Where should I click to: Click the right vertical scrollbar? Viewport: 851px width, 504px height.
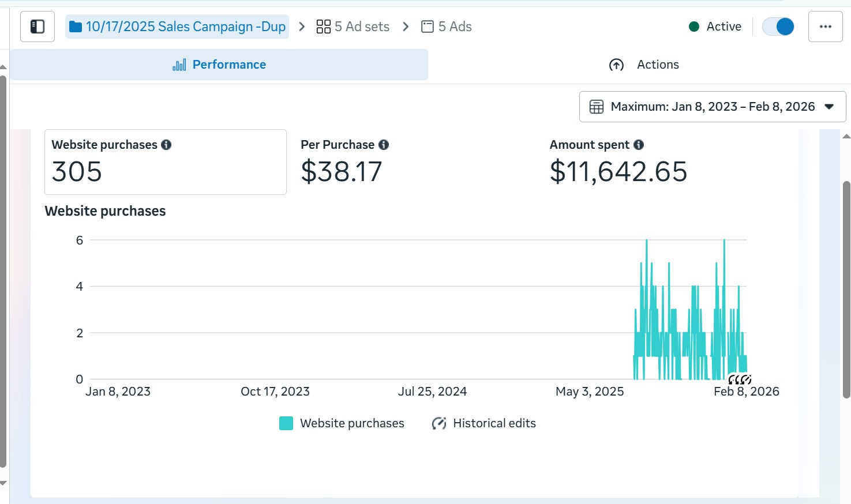(846, 288)
